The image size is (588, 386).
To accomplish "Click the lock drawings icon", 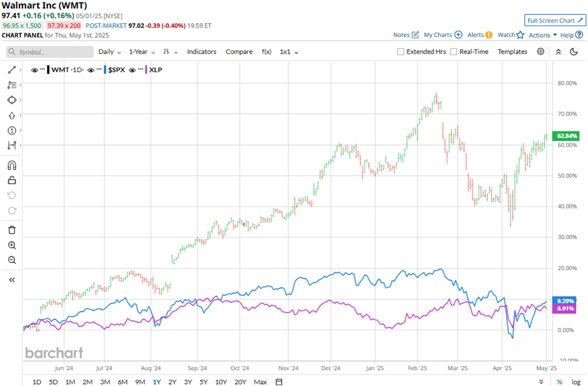I will (x=12, y=181).
